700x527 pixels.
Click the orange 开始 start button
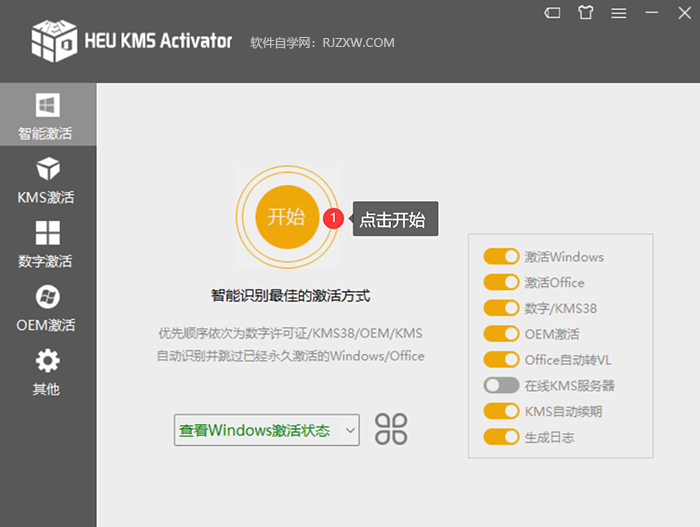(x=287, y=217)
